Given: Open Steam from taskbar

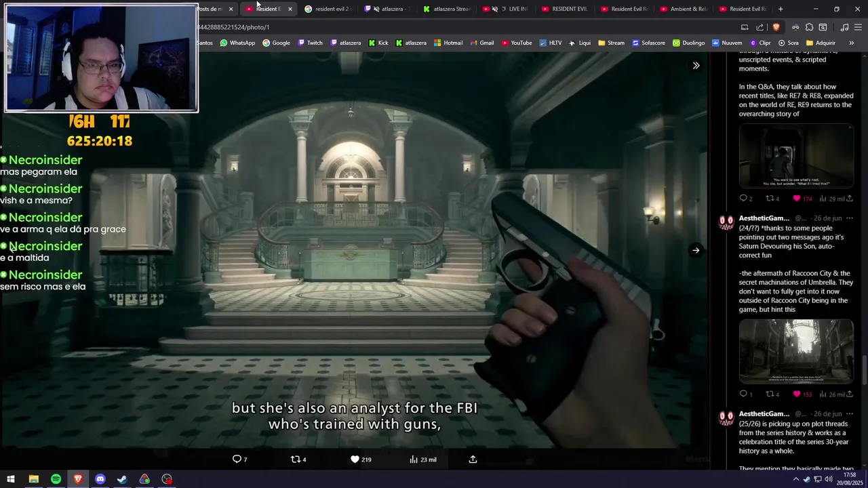Looking at the screenshot, I should pos(122,479).
